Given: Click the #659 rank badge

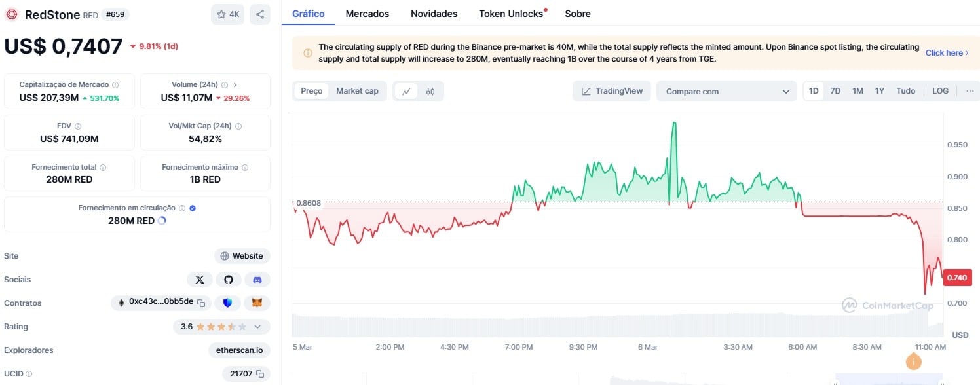Looking at the screenshot, I should pos(116,14).
